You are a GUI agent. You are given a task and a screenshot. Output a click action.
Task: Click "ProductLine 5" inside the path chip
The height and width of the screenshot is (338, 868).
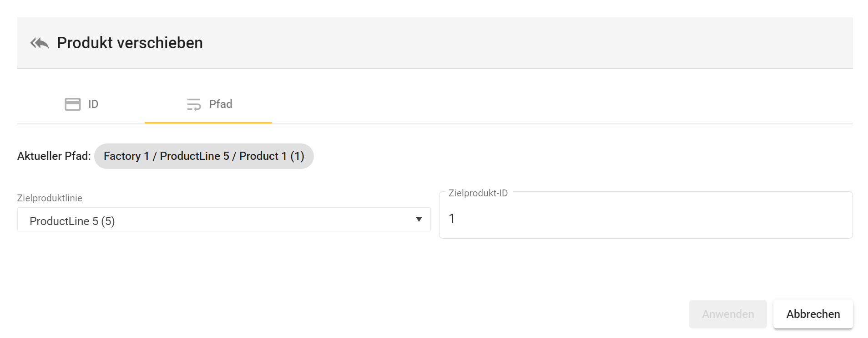coord(194,156)
